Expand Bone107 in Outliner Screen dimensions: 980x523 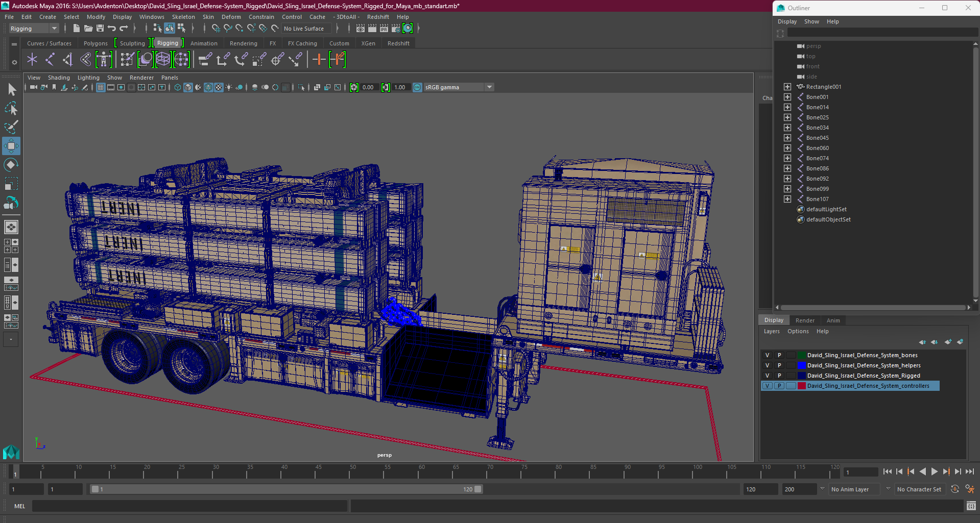pyautogui.click(x=787, y=199)
